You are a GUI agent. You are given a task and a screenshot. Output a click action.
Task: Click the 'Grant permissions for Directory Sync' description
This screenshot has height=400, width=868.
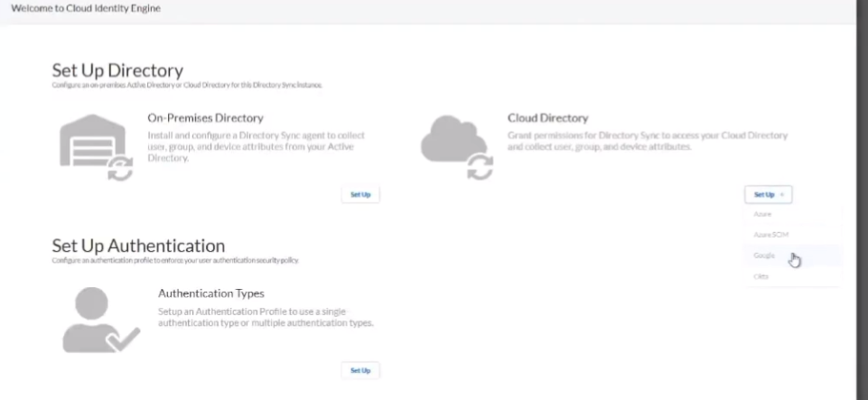647,141
